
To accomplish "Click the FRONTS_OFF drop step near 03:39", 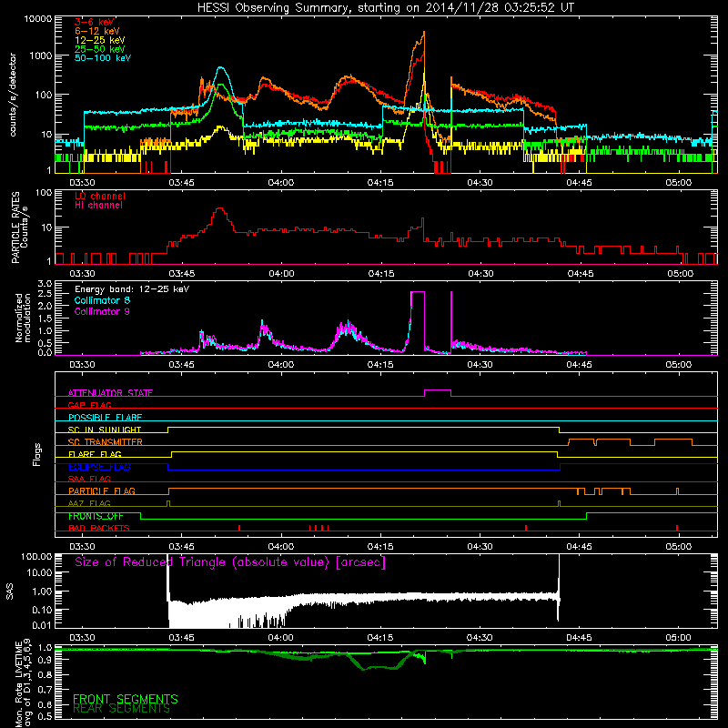I will click(141, 516).
